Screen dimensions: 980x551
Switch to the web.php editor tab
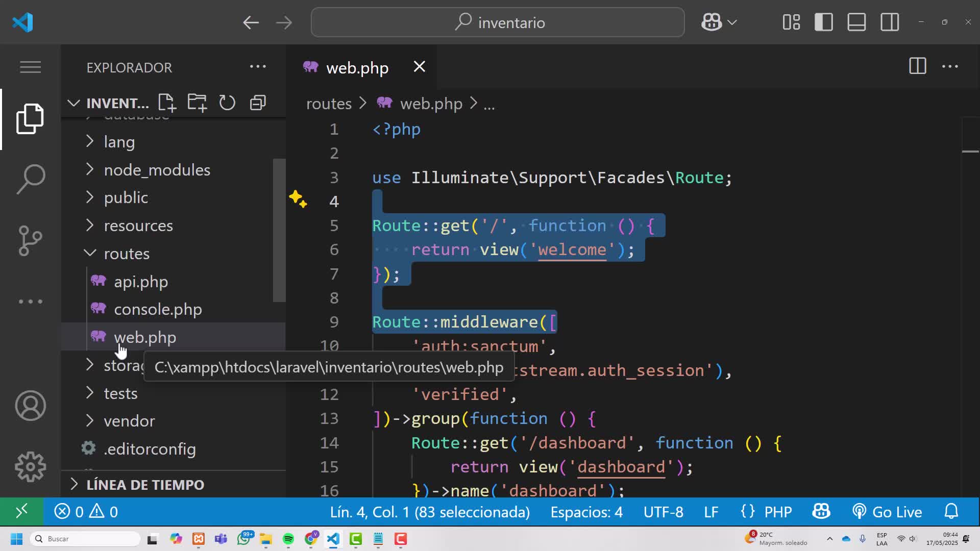357,67
